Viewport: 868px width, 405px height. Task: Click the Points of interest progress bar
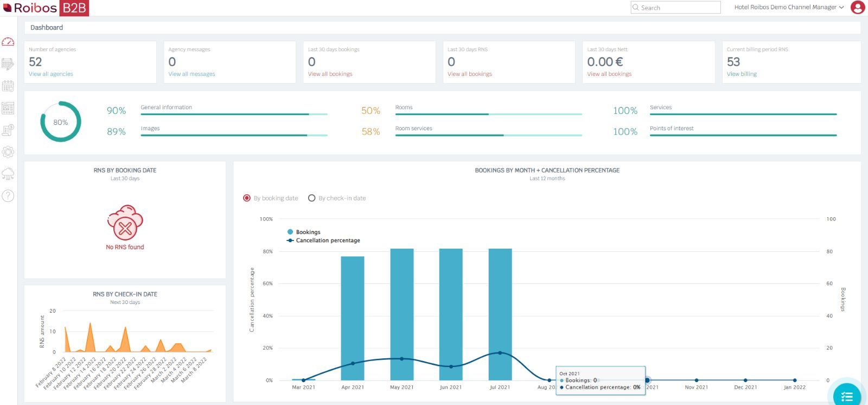click(x=743, y=135)
